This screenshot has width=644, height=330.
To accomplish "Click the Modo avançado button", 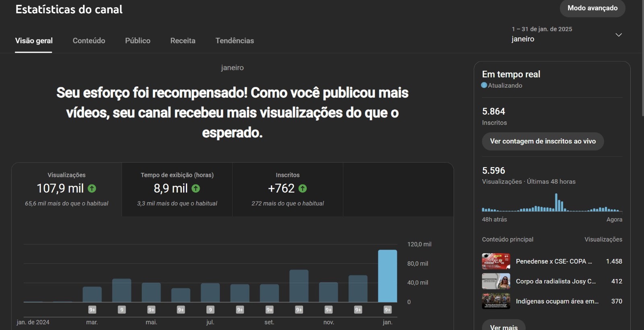I will (x=592, y=8).
